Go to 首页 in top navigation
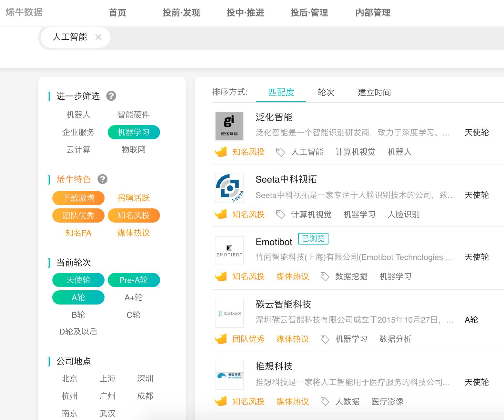Image resolution: width=504 pixels, height=420 pixels. pos(117,13)
